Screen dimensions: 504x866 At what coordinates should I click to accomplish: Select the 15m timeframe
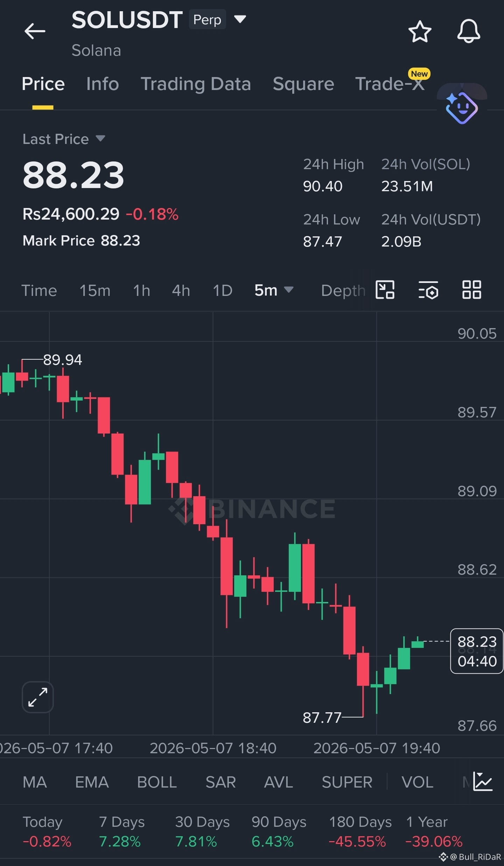pos(95,290)
